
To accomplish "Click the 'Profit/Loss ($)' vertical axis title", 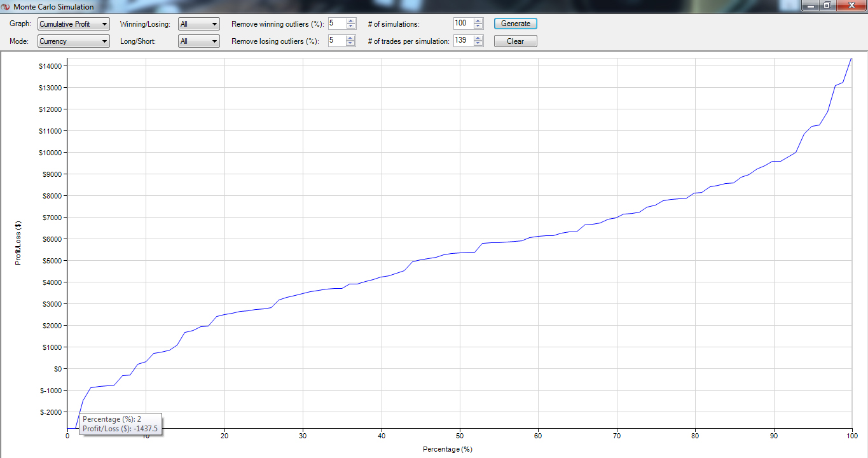I will click(x=18, y=243).
